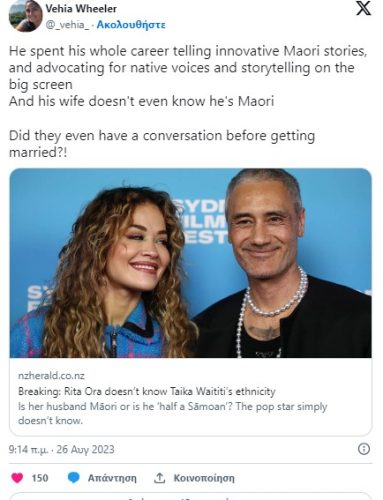Viewport: 383px width, 500px height.
Task: Click the tweet text about Maori stories
Action: 188,76
